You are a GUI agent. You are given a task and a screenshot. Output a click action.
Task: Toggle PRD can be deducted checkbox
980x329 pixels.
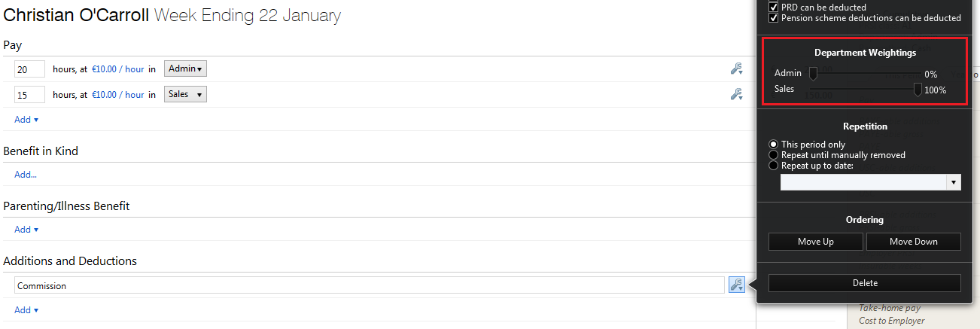point(773,8)
